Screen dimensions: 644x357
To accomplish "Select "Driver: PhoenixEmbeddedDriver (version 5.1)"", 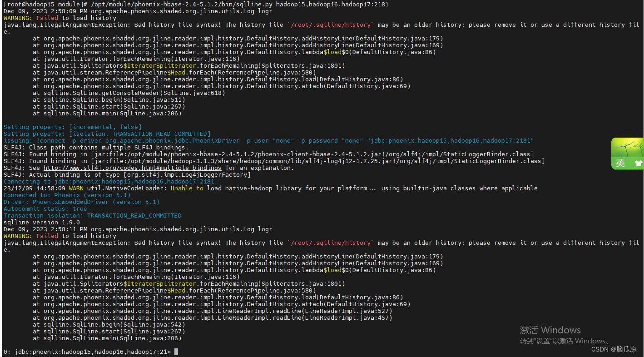I will pyautogui.click(x=81, y=202).
